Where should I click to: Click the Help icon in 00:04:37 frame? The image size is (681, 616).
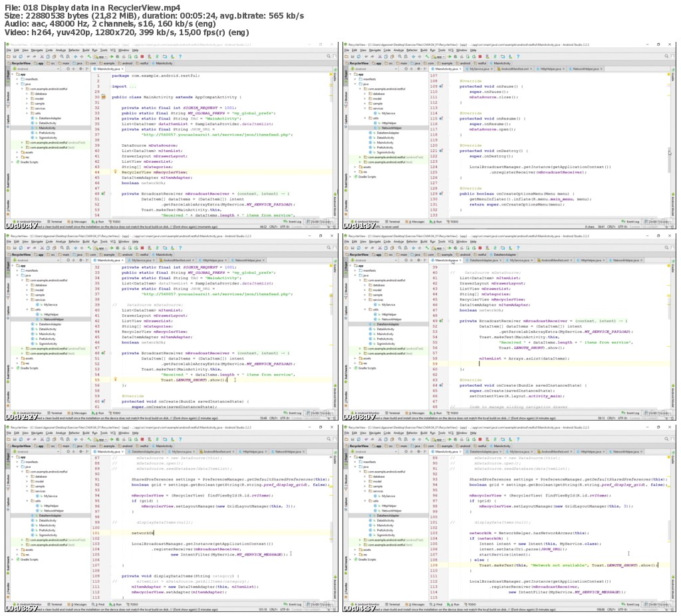(x=517, y=439)
